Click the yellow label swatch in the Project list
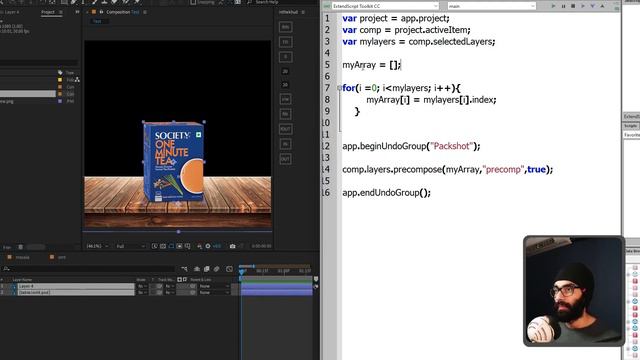 pos(60,80)
